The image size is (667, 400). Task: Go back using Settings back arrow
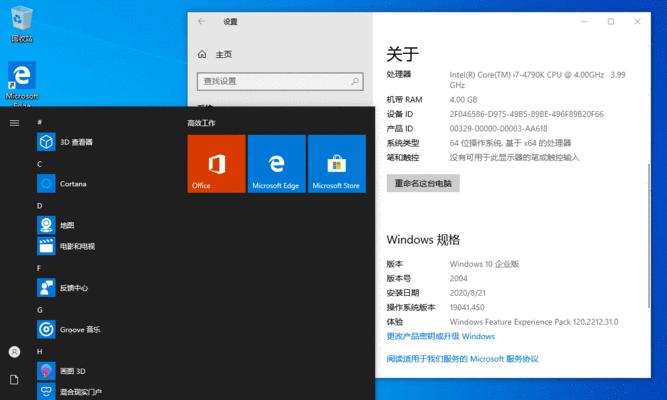[201, 21]
